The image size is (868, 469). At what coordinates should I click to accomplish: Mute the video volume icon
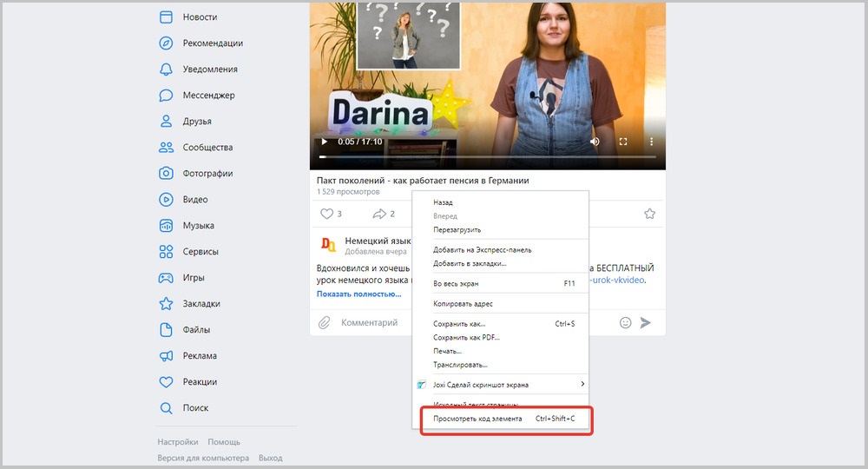(x=595, y=142)
